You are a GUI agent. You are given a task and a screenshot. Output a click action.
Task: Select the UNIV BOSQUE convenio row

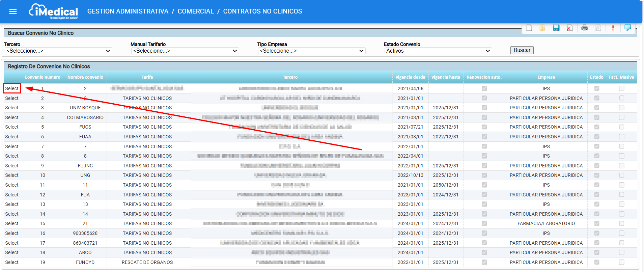12,108
